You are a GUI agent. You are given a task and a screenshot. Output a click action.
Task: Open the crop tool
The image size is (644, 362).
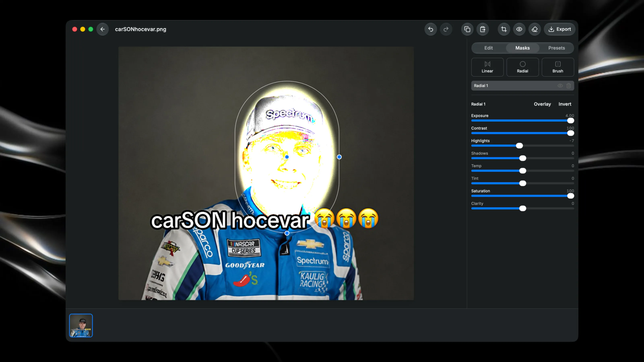(504, 29)
